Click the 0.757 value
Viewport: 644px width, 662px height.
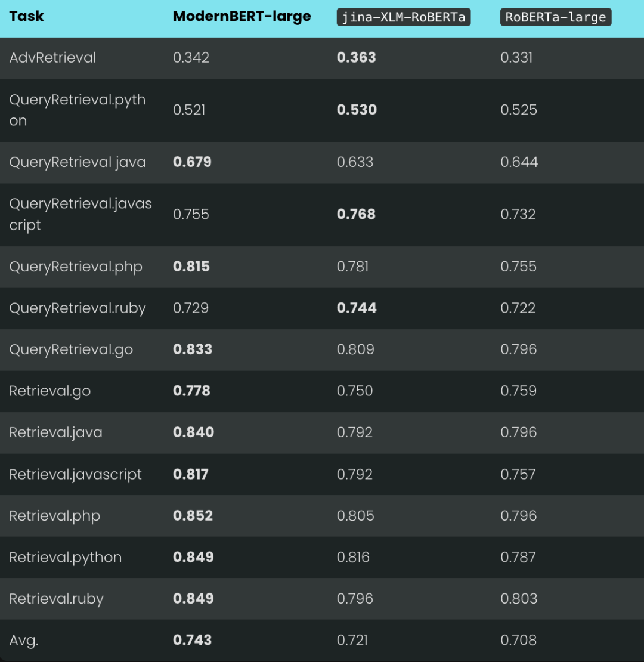(518, 475)
